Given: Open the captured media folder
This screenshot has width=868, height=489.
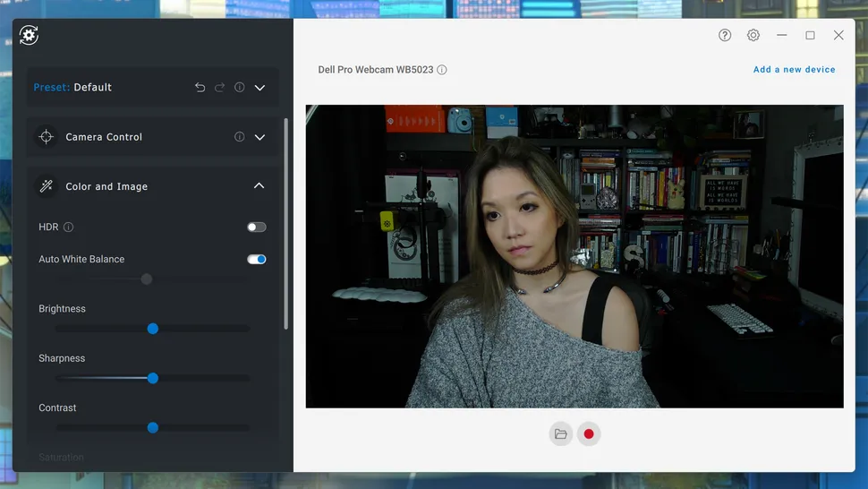Looking at the screenshot, I should point(561,434).
